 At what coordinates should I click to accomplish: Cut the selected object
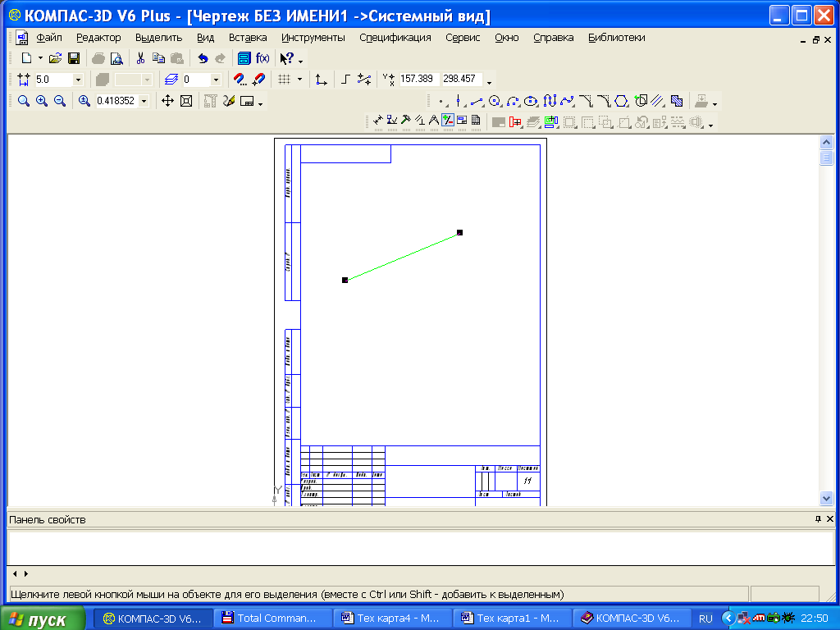pos(140,58)
